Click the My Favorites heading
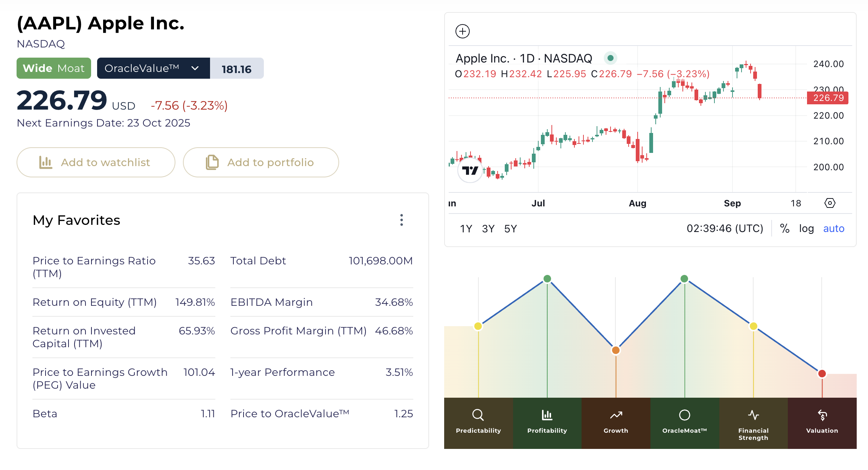 coord(76,220)
